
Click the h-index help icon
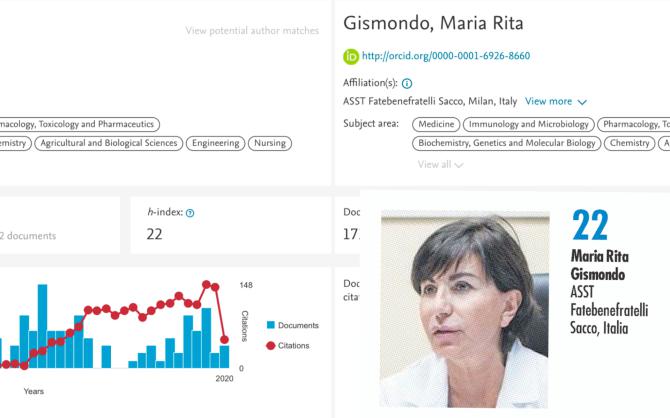[x=190, y=213]
